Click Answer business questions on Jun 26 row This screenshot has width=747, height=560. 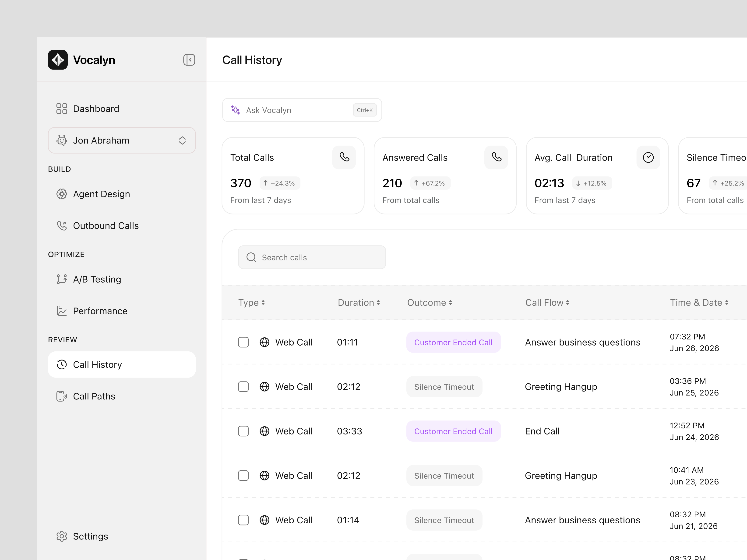(x=582, y=342)
